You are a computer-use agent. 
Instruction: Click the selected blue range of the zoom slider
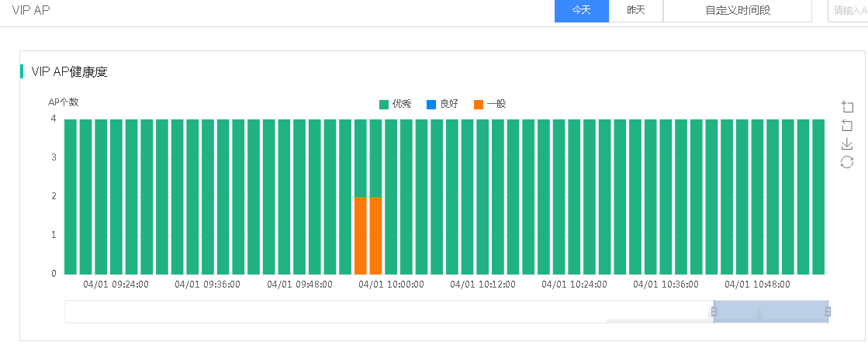pyautogui.click(x=771, y=312)
